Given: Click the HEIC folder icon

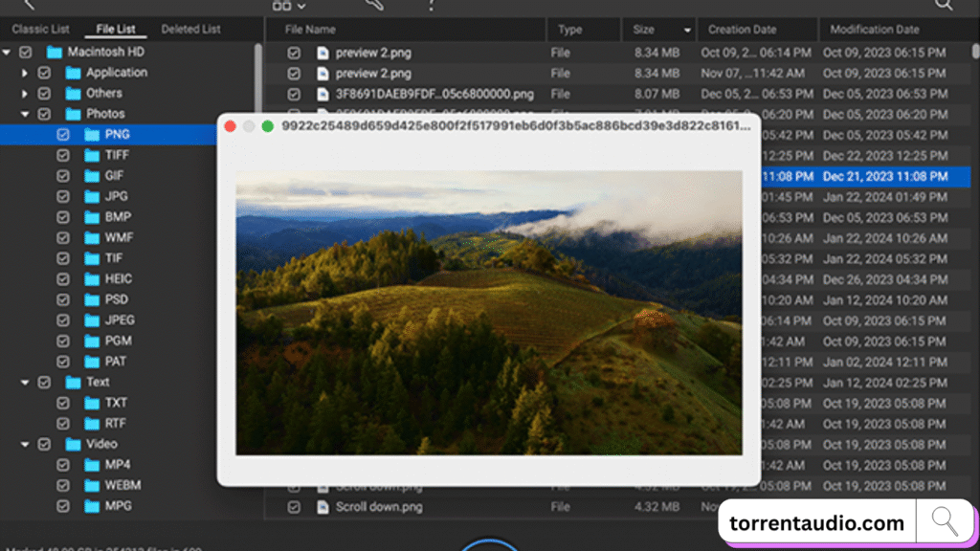Looking at the screenshot, I should (x=92, y=279).
